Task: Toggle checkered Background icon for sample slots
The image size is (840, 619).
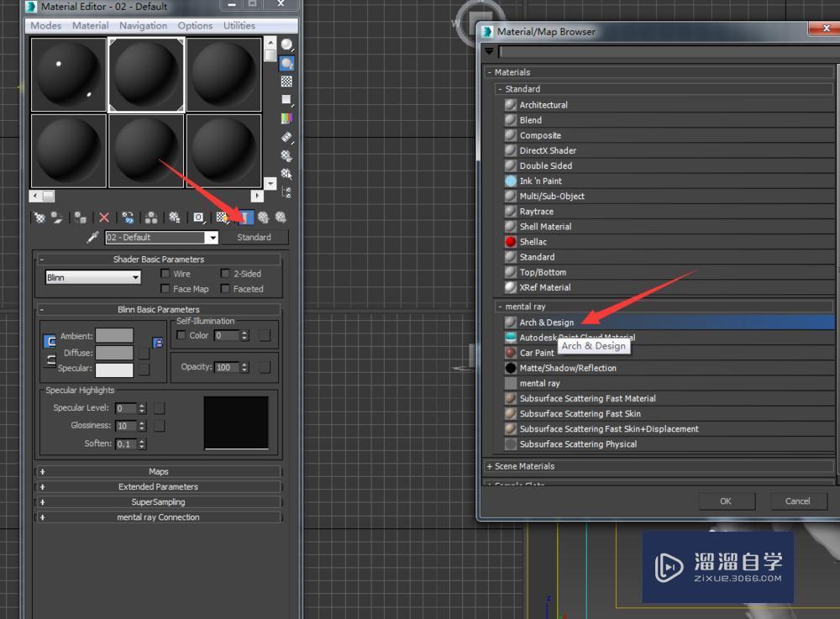Action: [x=286, y=81]
